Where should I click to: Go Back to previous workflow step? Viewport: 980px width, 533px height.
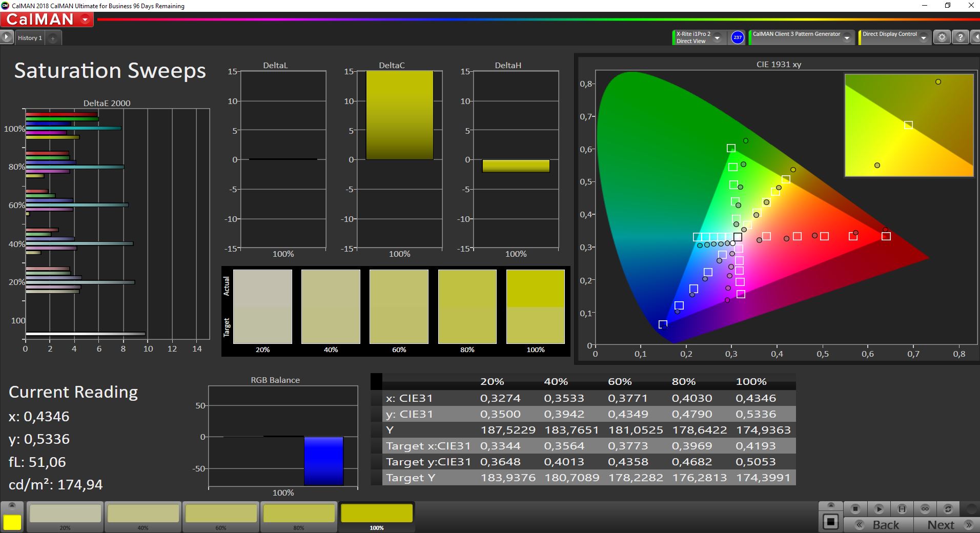click(879, 525)
